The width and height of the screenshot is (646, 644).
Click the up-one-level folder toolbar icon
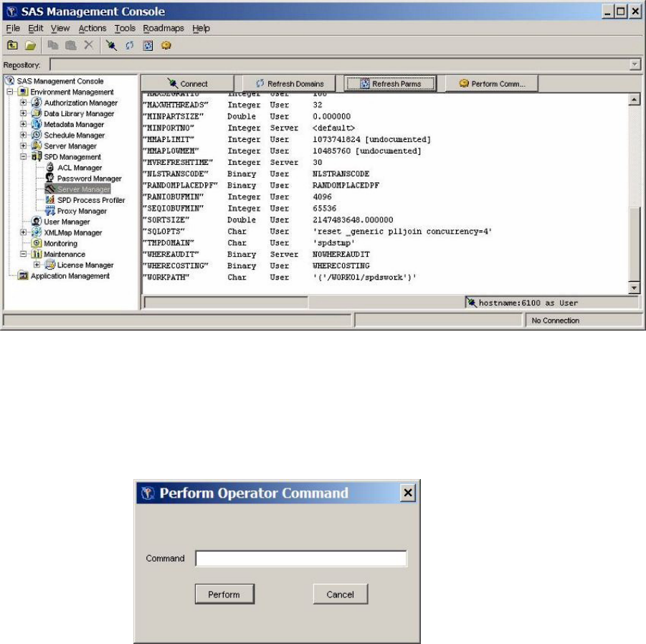12,45
